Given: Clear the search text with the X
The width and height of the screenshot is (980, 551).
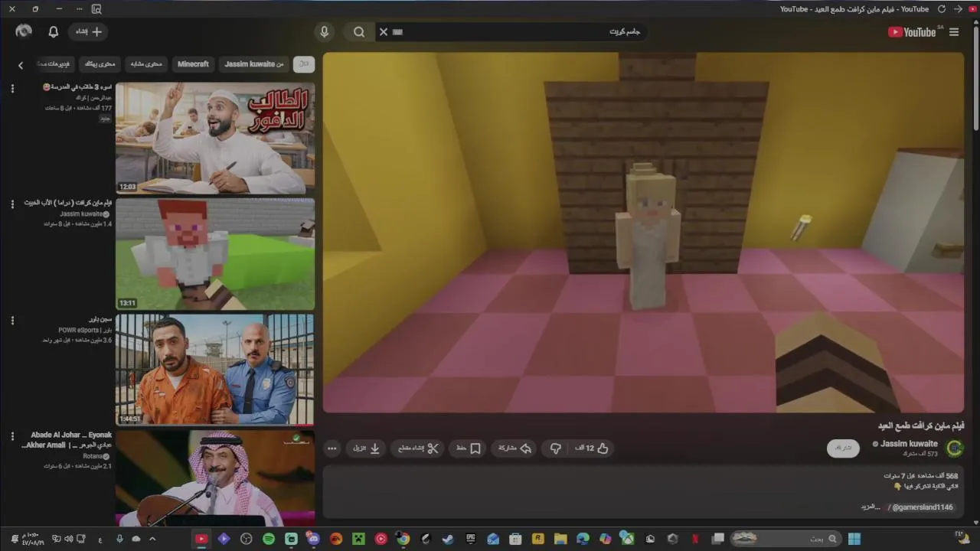Looking at the screenshot, I should click(384, 32).
